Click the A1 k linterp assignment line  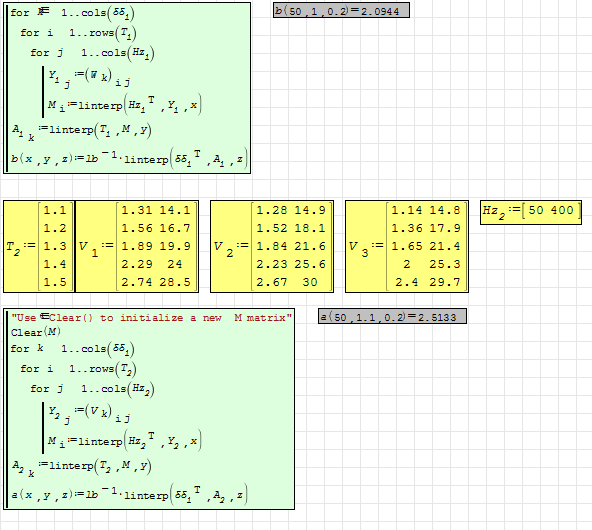click(81, 131)
